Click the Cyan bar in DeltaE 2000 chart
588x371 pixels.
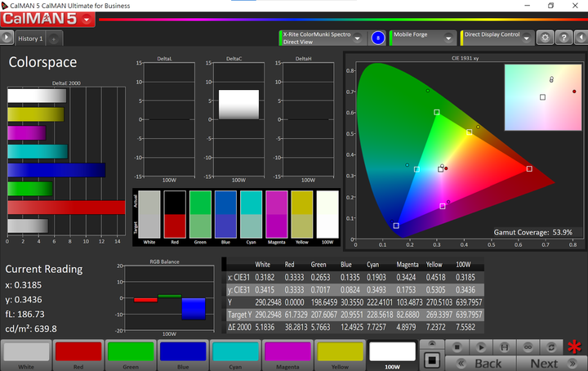click(x=38, y=151)
